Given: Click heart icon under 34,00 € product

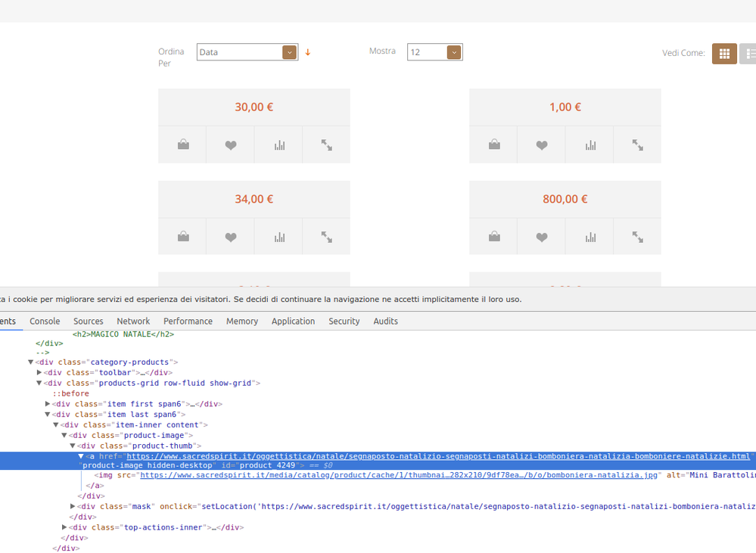Looking at the screenshot, I should (231, 237).
